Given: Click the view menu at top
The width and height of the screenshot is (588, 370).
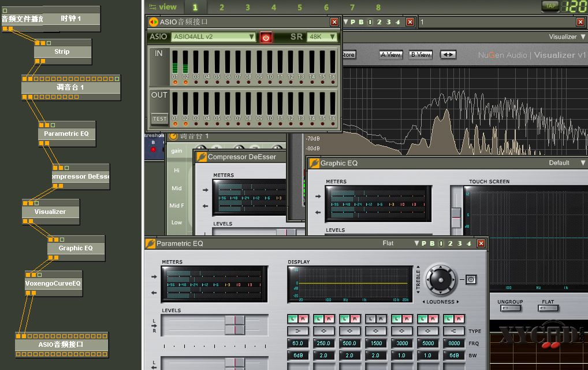Looking at the screenshot, I should click(163, 7).
